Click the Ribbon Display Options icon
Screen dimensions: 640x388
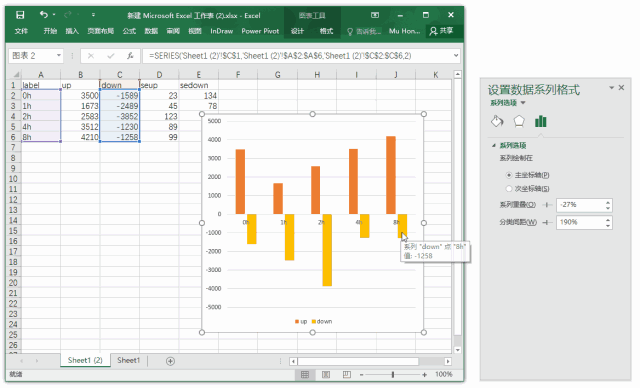(x=375, y=15)
